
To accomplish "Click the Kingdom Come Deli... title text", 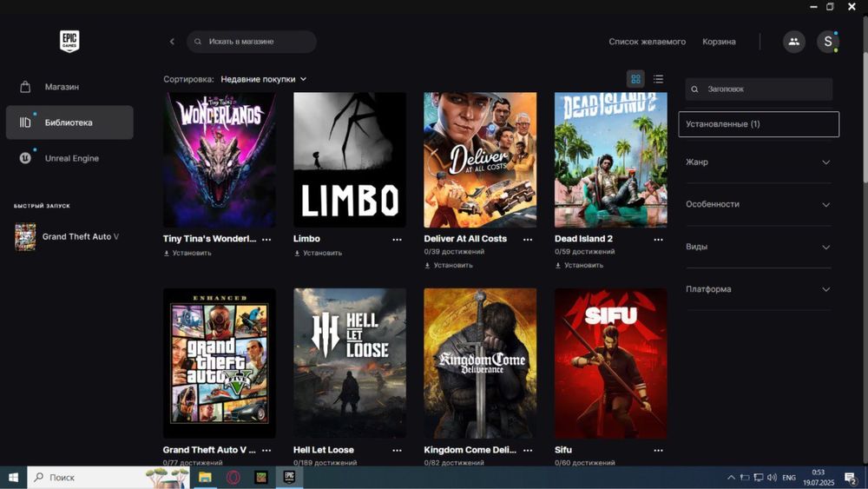I will (470, 450).
